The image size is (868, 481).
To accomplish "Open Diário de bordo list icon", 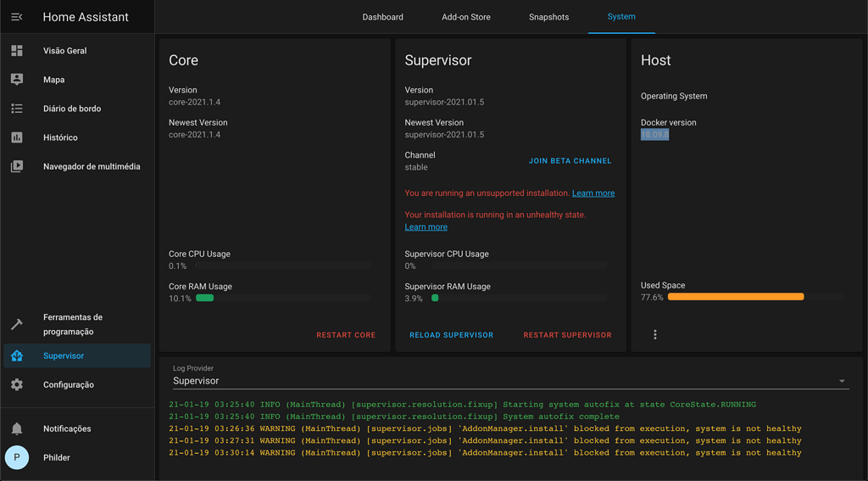I will 17,109.
